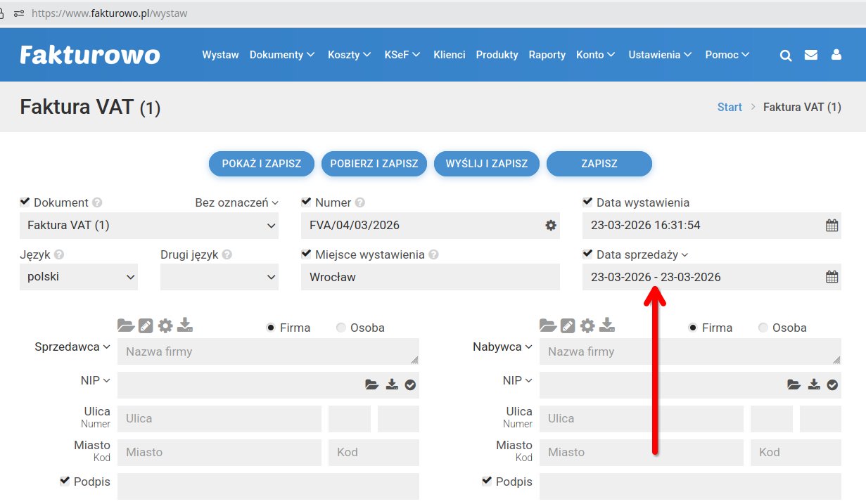Screen dimensions: 866x504
Task: Uncheck the Dokument checkbox
Action: pyautogui.click(x=25, y=202)
